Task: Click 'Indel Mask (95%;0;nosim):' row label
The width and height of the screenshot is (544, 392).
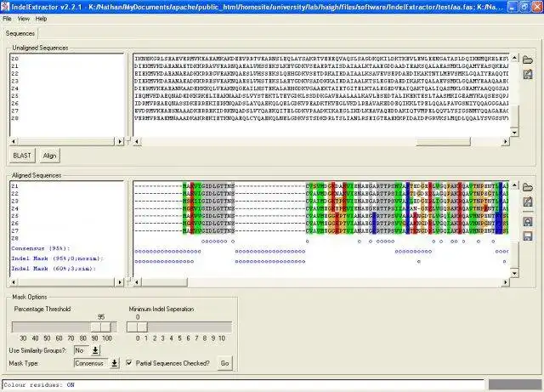Action: coord(57,258)
